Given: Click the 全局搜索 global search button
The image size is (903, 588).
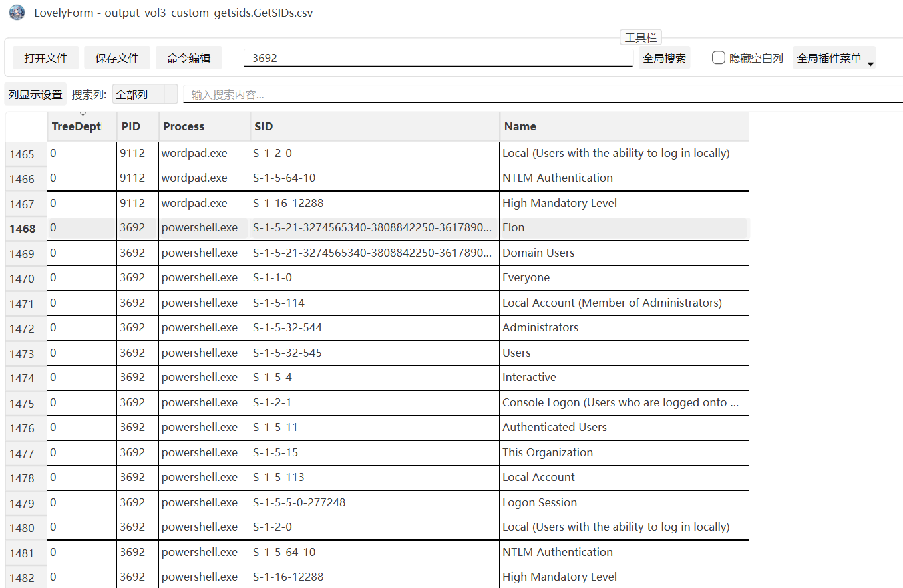Looking at the screenshot, I should 664,58.
